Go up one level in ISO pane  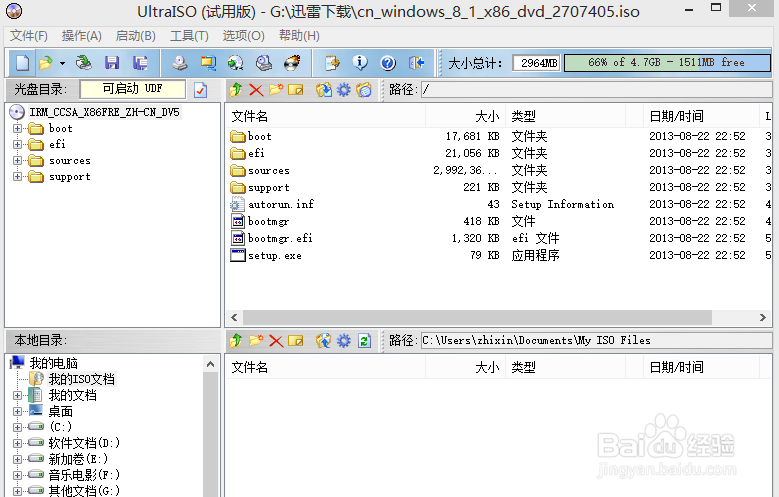pyautogui.click(x=236, y=89)
